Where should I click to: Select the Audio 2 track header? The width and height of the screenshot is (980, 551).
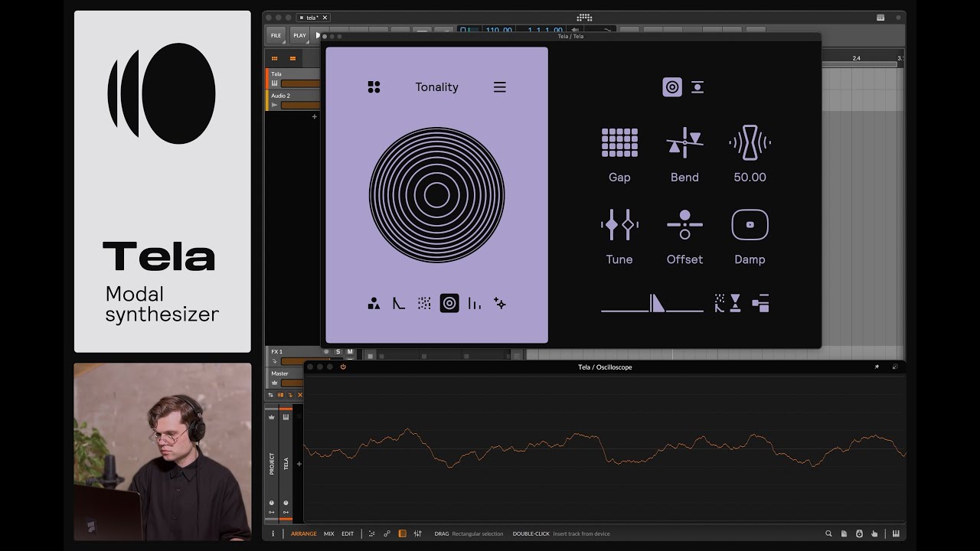tap(292, 100)
